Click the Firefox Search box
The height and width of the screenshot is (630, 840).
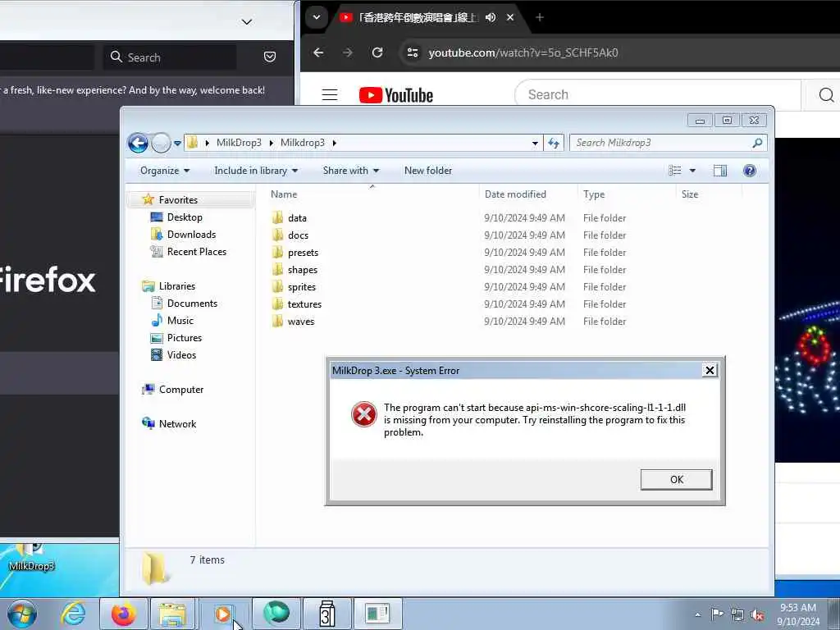(169, 57)
